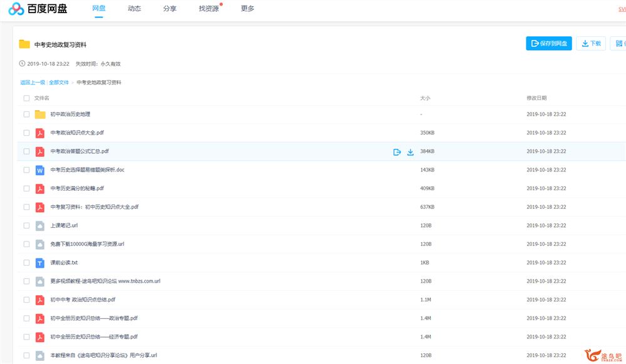Check the box for 中考历史满分的秘籍.pdf

[26, 189]
